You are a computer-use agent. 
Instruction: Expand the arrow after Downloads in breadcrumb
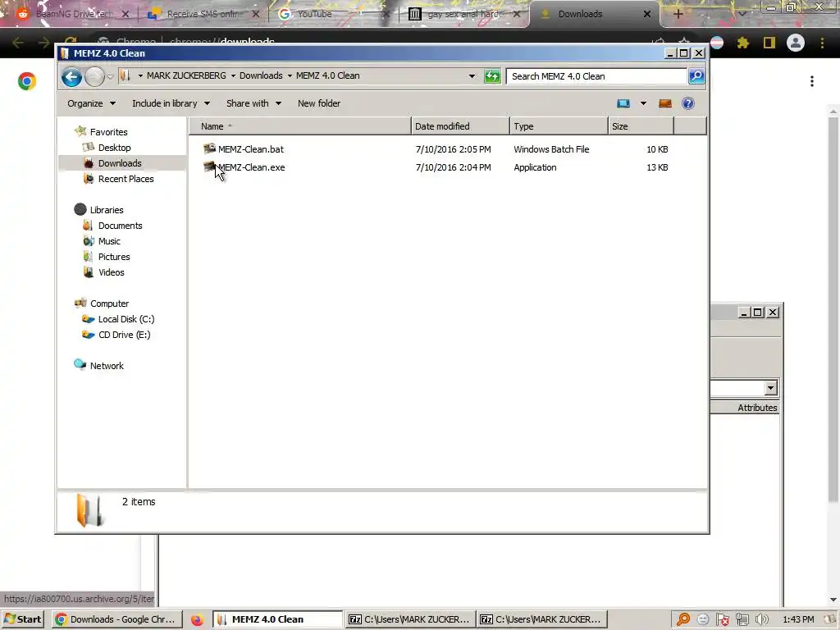coord(290,75)
